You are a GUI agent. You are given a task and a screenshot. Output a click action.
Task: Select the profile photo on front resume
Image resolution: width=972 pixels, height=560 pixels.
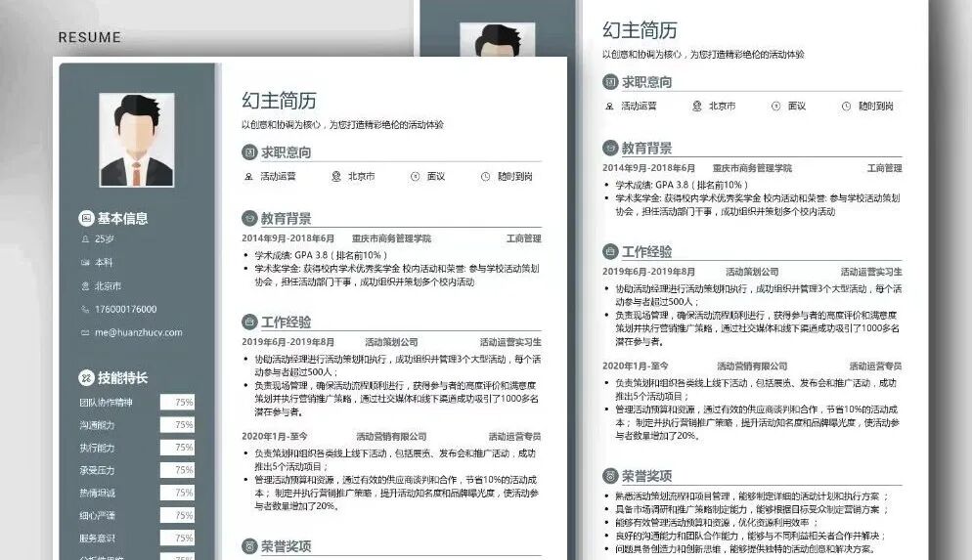(x=136, y=140)
